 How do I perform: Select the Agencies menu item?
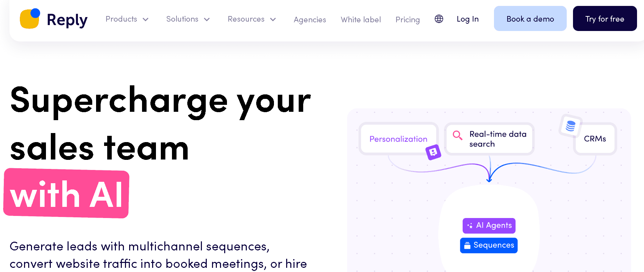click(x=309, y=20)
